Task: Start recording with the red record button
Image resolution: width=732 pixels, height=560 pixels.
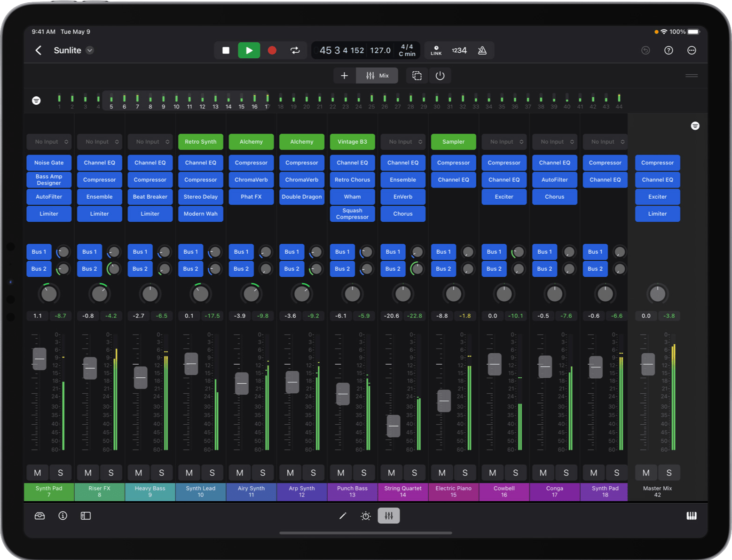Action: pyautogui.click(x=272, y=50)
